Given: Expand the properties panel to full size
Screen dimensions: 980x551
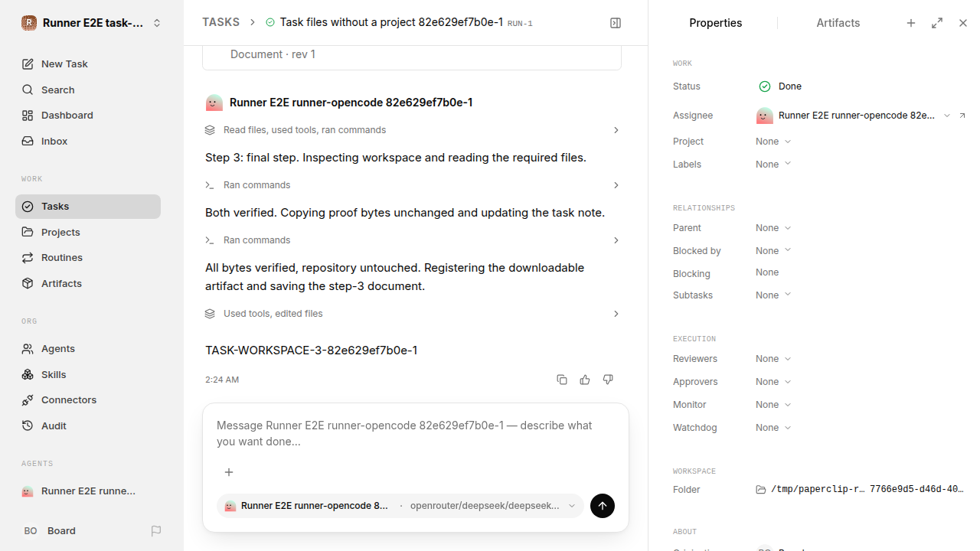Looking at the screenshot, I should [x=937, y=23].
